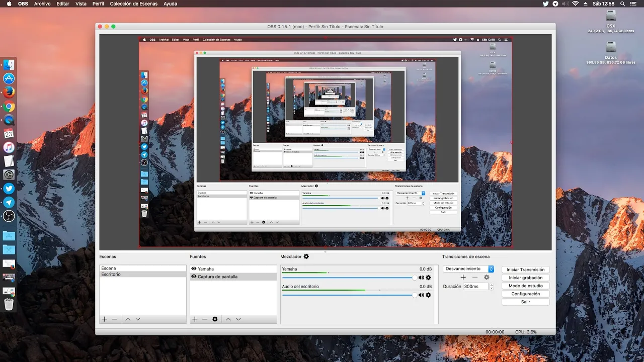Launch Google Chrome from the Dock
This screenshot has height=362, width=644.
(9, 107)
